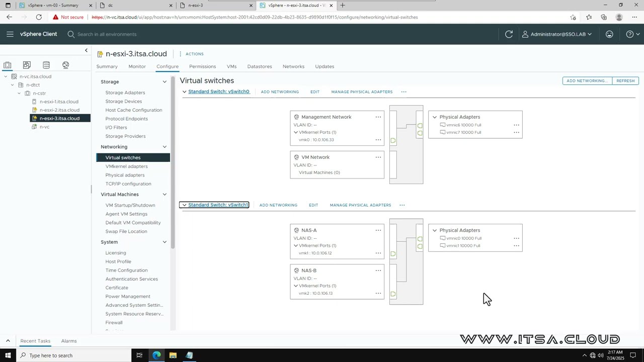
Task: Open Physical adapters settings
Action: tap(125, 175)
